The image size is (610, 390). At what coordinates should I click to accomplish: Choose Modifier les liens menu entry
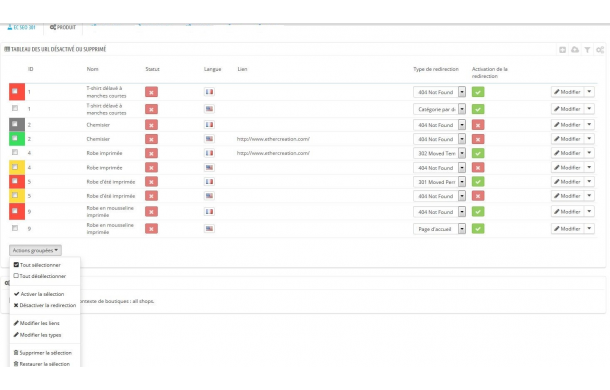37,323
